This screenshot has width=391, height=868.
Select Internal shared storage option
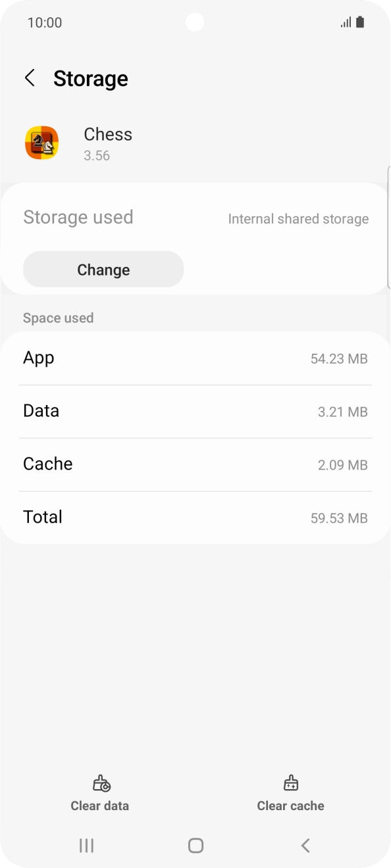pos(298,218)
